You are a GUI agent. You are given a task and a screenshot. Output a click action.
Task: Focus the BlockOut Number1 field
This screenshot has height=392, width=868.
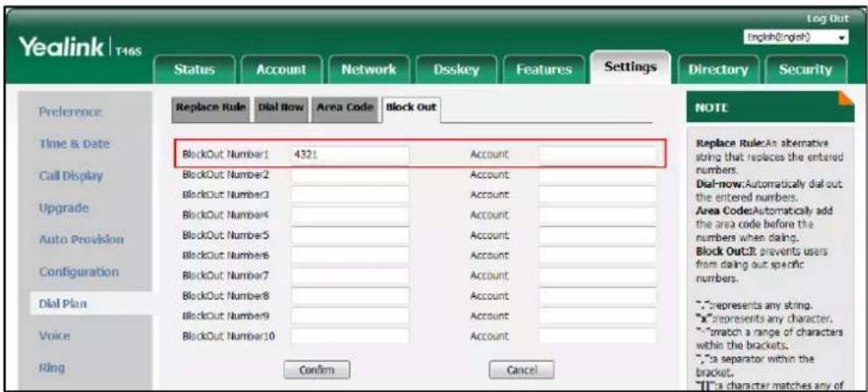(350, 155)
